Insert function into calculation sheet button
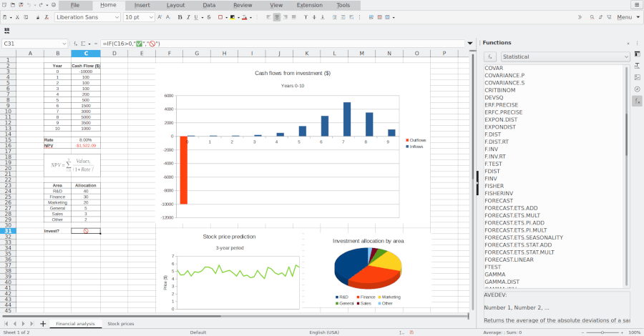Screen dimensions: 644x336 pyautogui.click(x=490, y=56)
